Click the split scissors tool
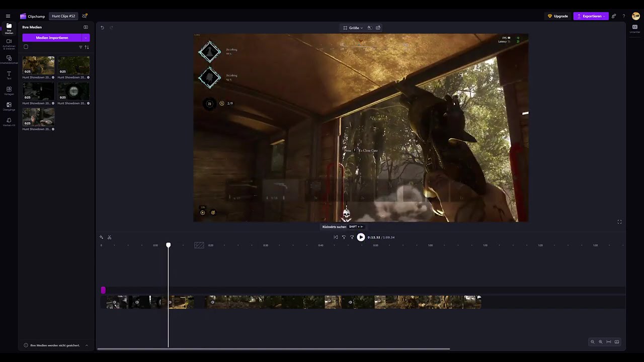This screenshot has width=644, height=362. (x=109, y=237)
